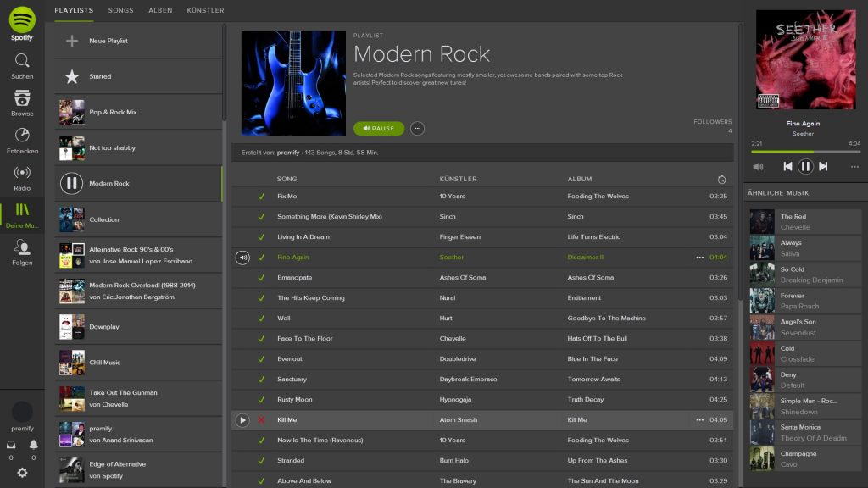Switch to the KÜNSTLER tab
The image size is (868, 488).
coord(205,10)
